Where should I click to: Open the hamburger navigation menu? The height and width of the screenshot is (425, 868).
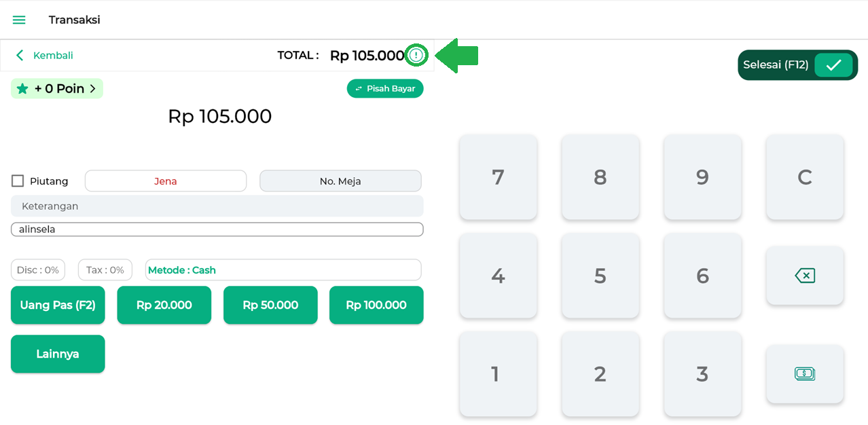(x=19, y=20)
